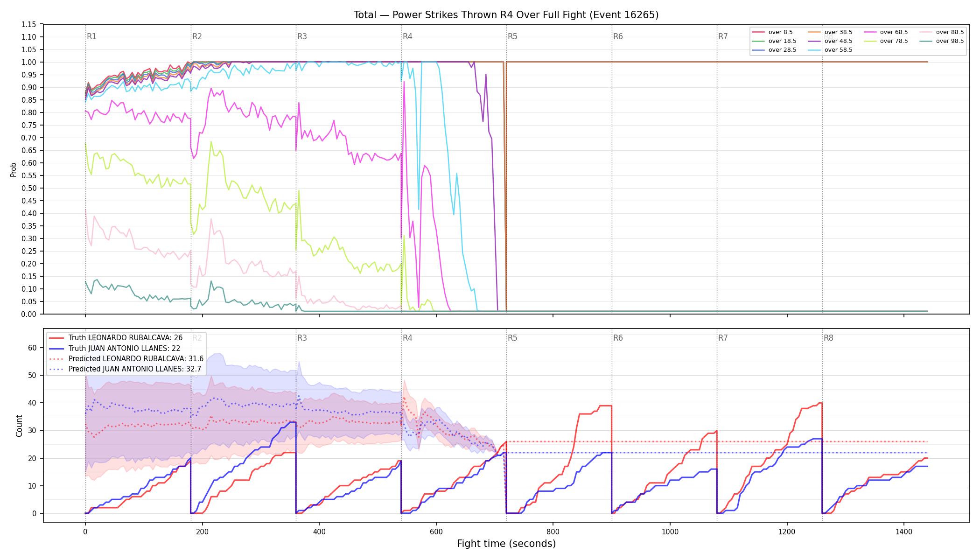Click the R1 round marker in top chart
Screen dimensions: 980x560
[91, 36]
